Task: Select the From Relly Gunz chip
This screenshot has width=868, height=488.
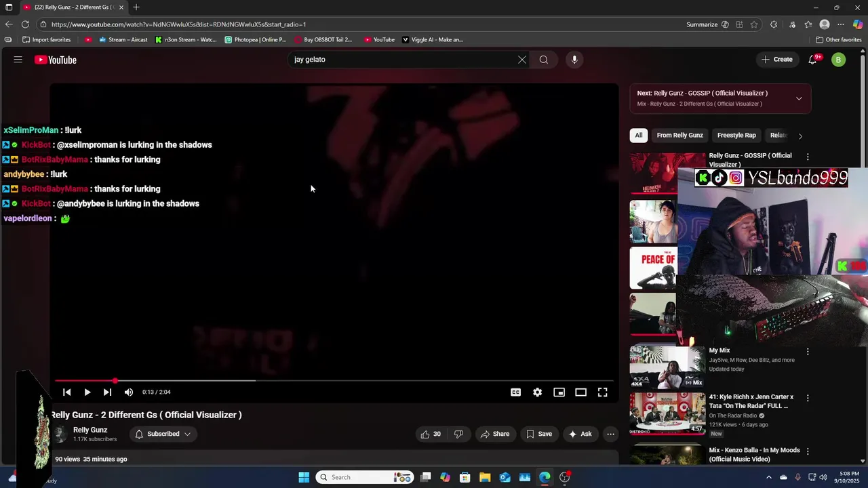Action: point(679,135)
